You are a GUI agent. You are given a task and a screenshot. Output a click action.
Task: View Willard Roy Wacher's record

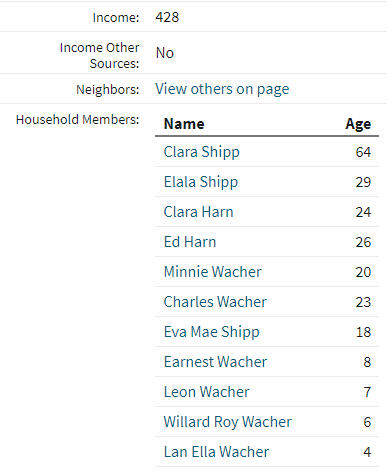click(228, 422)
